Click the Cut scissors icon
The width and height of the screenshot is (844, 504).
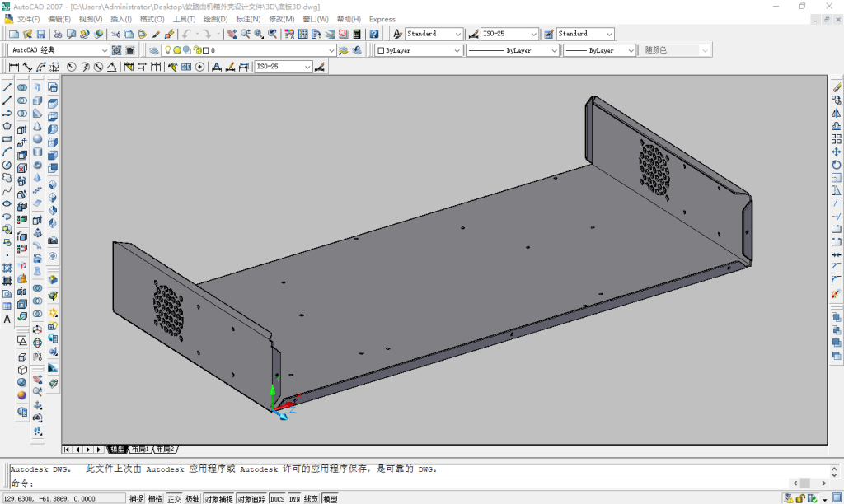pyautogui.click(x=116, y=34)
